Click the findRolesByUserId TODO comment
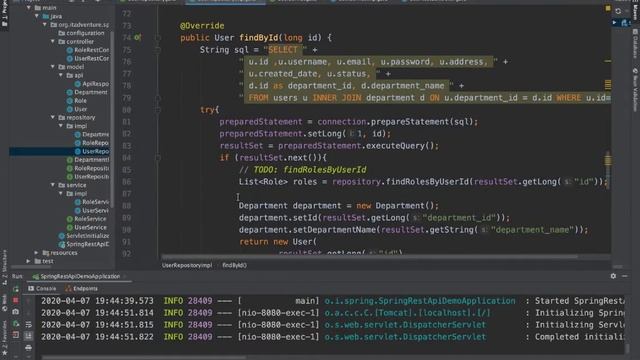This screenshot has height=360, width=640. [x=302, y=170]
